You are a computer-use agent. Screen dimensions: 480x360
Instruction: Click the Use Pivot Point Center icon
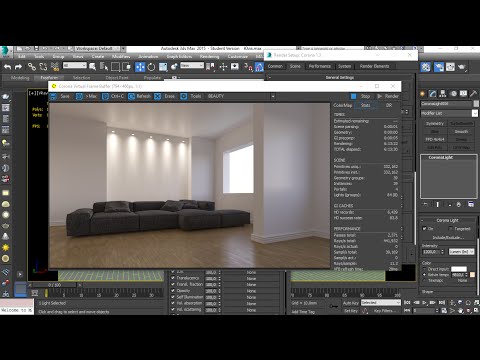pos(210,67)
